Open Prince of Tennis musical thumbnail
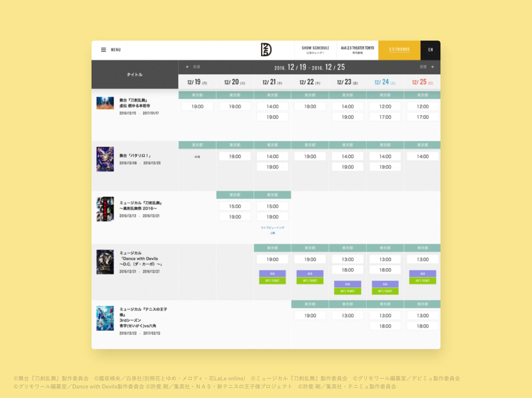The image size is (532, 398). click(x=105, y=318)
